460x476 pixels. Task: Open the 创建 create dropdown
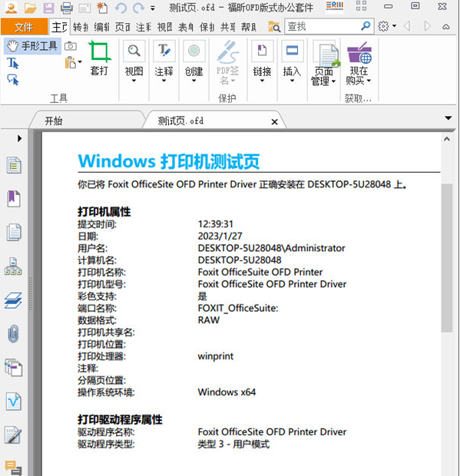pos(194,61)
